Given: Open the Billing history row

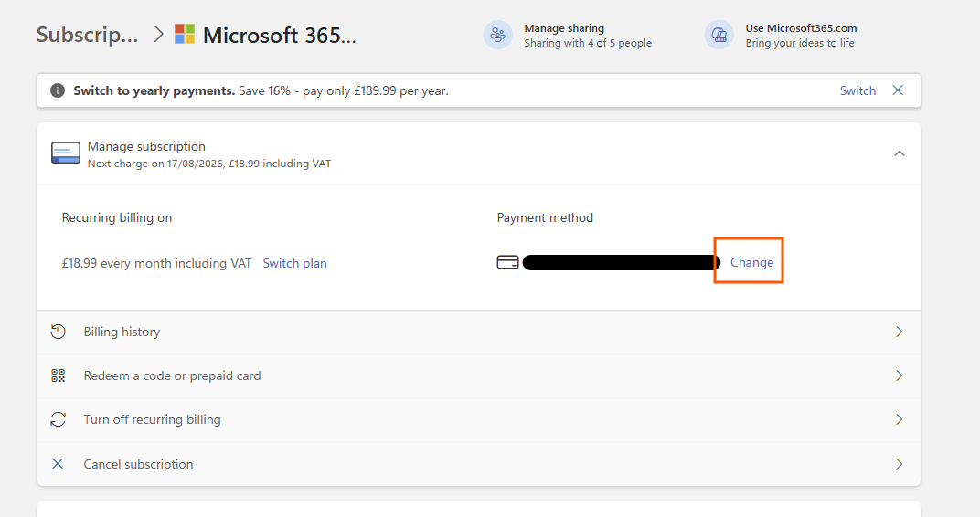Looking at the screenshot, I should pyautogui.click(x=479, y=332).
